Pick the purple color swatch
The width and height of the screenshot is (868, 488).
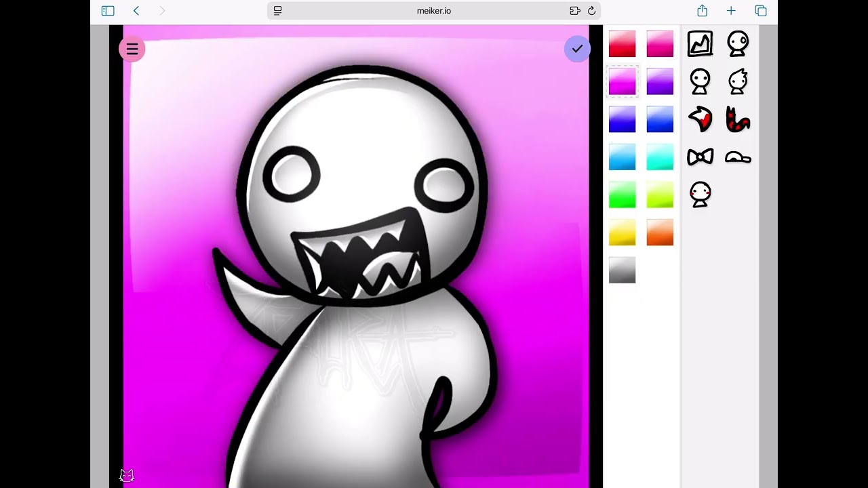[x=660, y=82]
